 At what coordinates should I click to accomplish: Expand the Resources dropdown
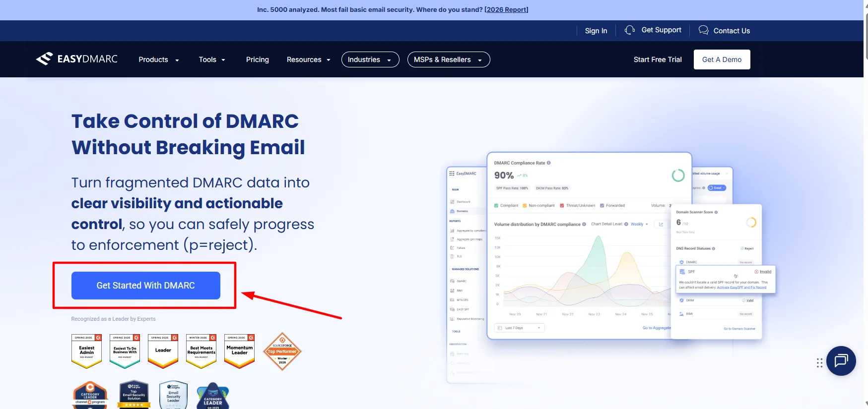tap(309, 59)
